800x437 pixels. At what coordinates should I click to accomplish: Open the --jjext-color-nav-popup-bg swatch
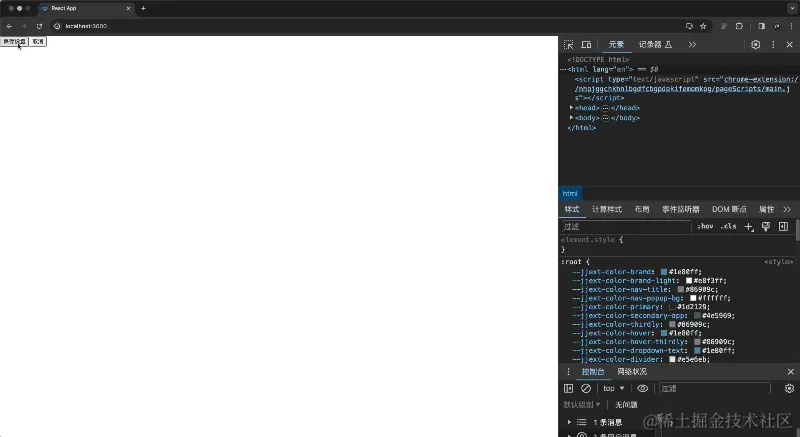click(693, 298)
